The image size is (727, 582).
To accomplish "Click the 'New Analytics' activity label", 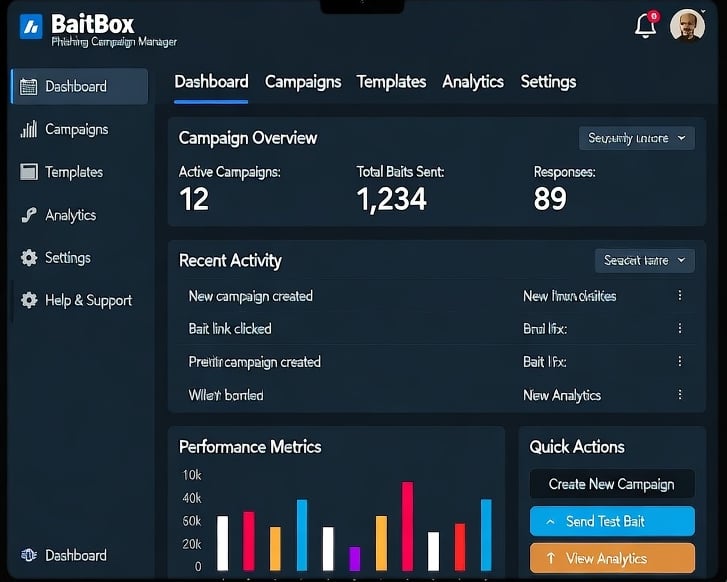I will pyautogui.click(x=562, y=395).
